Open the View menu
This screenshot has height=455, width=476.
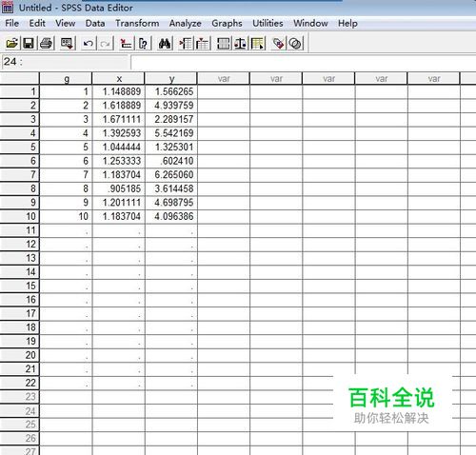click(66, 23)
